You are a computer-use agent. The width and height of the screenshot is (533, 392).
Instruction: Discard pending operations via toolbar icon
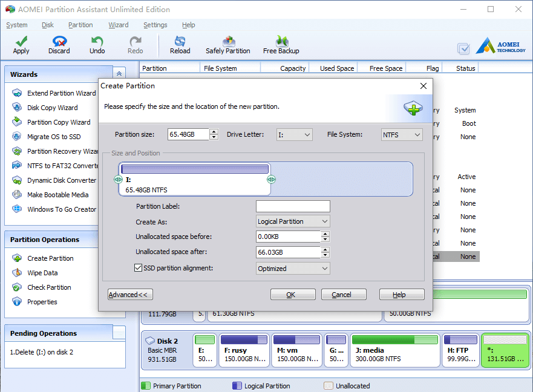pyautogui.click(x=59, y=41)
